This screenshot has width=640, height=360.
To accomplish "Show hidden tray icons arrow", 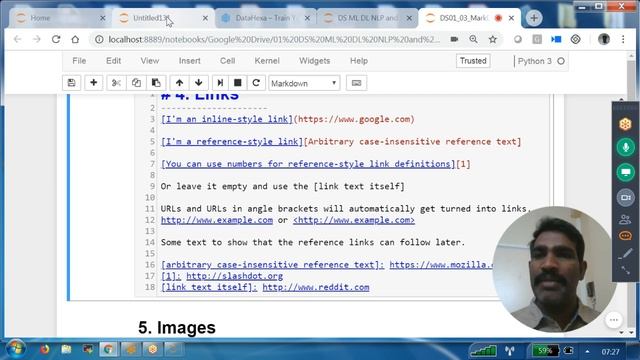I will click(x=587, y=351).
